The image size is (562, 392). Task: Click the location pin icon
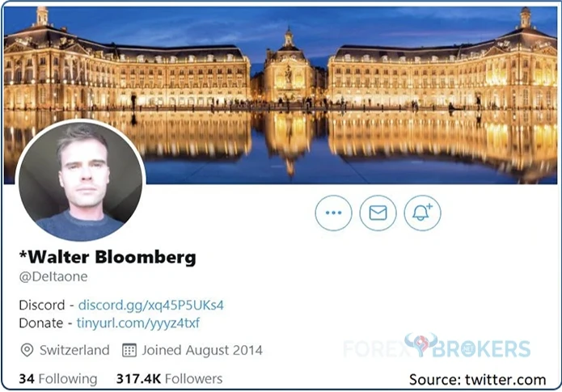pos(27,350)
